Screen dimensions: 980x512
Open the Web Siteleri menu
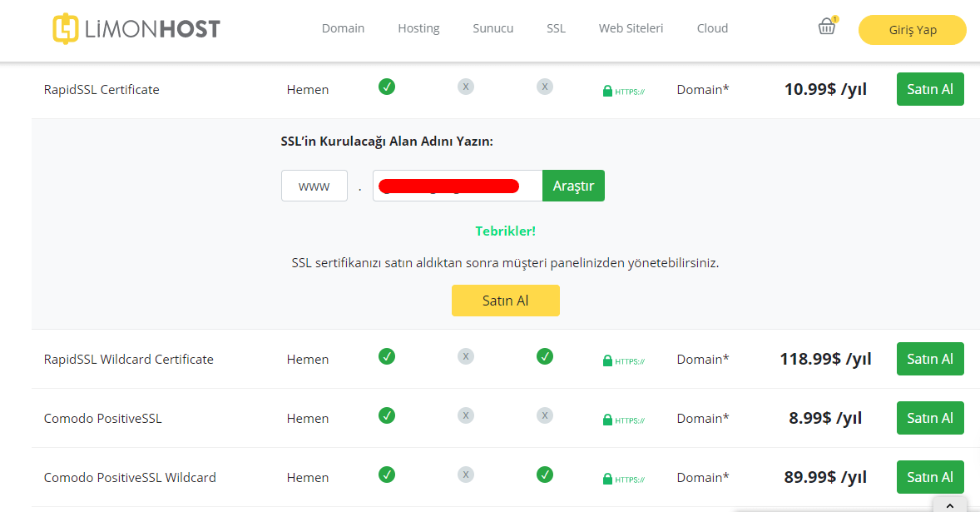tap(631, 28)
